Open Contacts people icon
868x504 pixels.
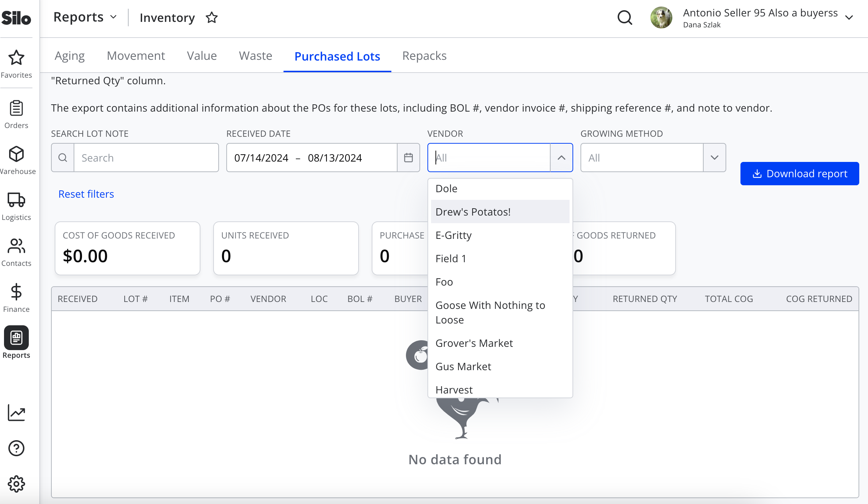click(16, 246)
